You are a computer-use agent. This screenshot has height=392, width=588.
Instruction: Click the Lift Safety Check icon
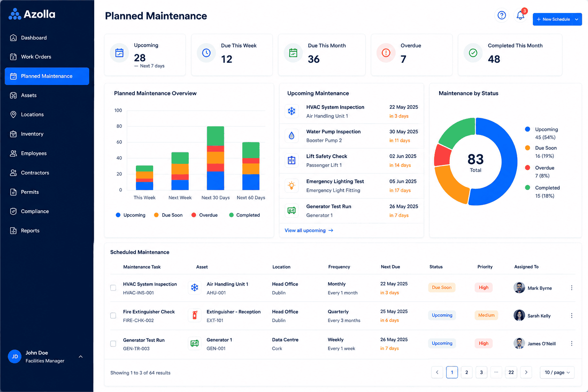click(292, 160)
